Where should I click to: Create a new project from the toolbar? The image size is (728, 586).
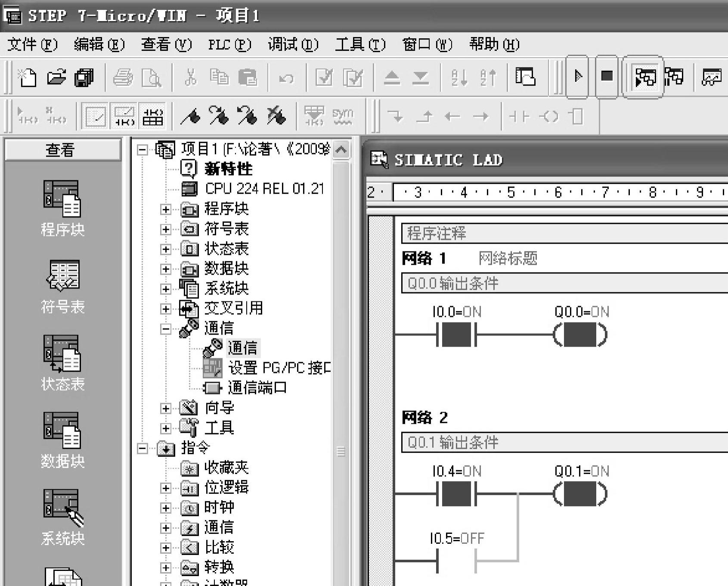(x=27, y=78)
